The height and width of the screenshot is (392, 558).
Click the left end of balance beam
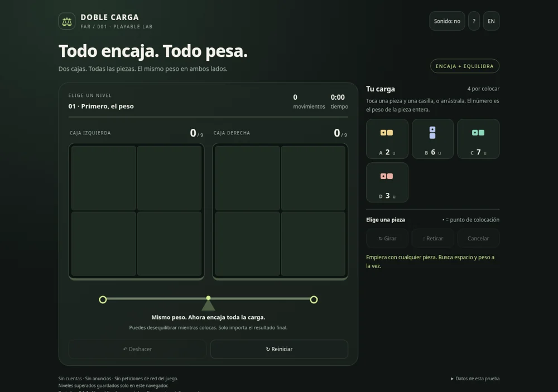pos(103,299)
